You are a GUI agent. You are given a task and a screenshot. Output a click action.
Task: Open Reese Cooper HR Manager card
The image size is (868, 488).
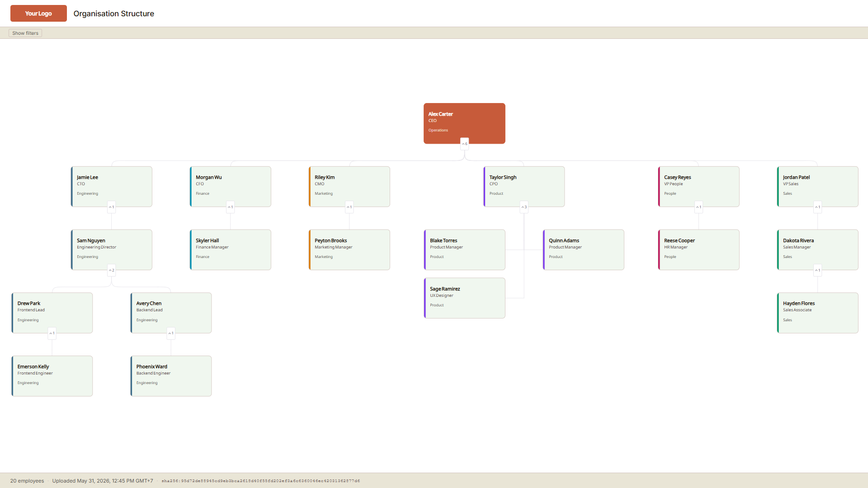tap(698, 250)
